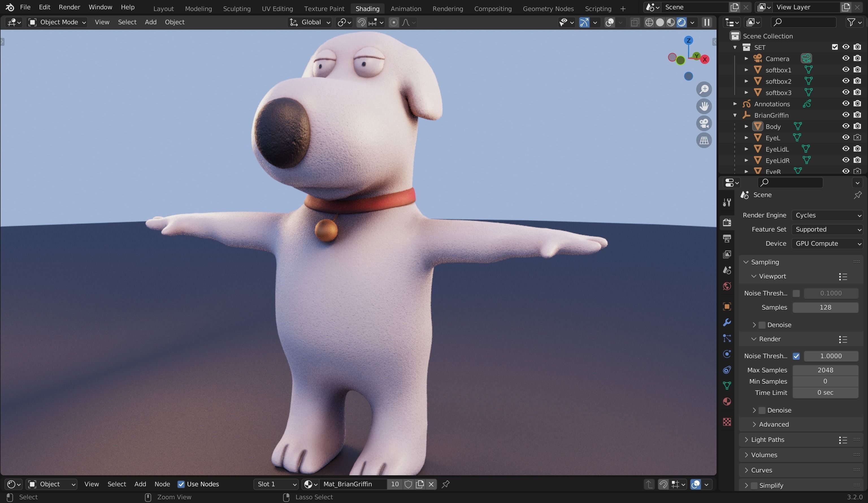Viewport: 868px width, 503px height.
Task: Click the Zoom in/out viewport gizmo
Action: (704, 89)
